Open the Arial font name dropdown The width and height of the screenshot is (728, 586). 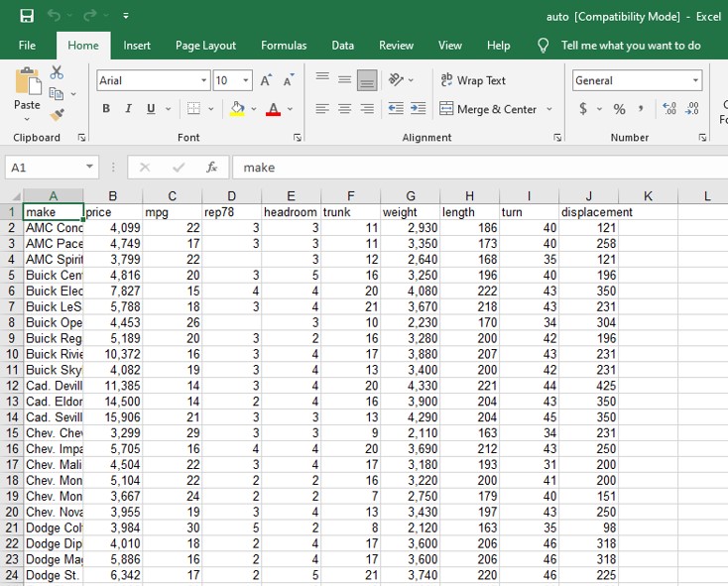204,80
